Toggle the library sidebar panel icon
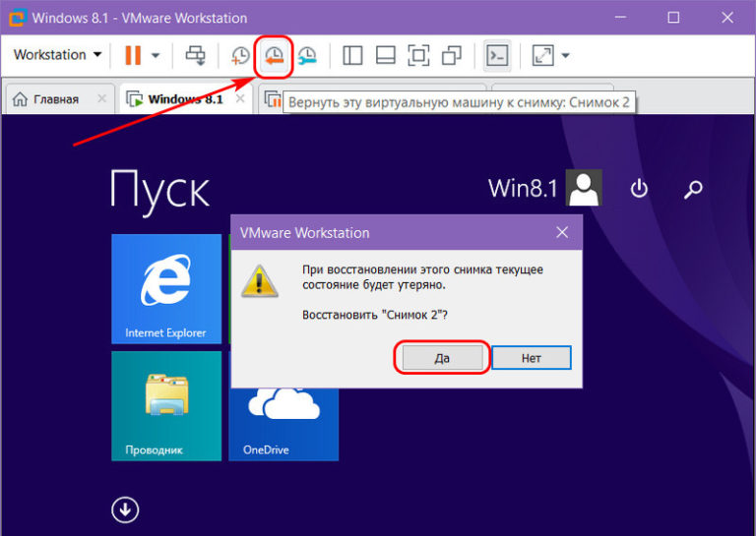Viewport: 756px width, 536px height. (352, 55)
